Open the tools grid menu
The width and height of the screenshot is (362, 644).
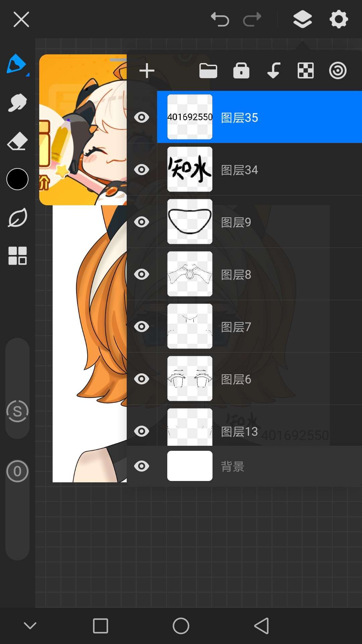[x=17, y=256]
